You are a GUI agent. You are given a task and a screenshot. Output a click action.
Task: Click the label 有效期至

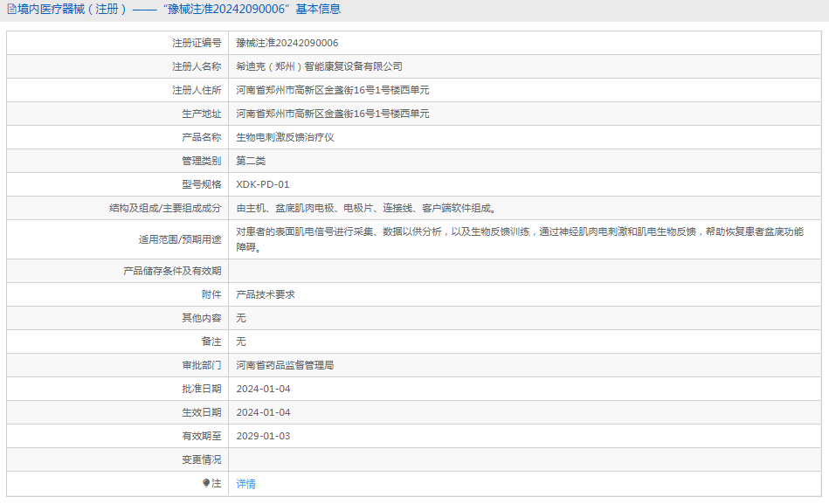pos(202,437)
